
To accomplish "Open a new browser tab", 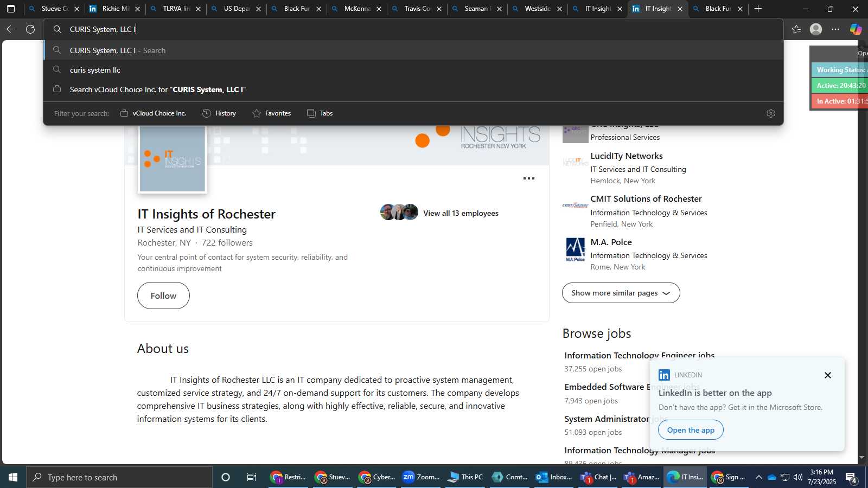I will [x=758, y=9].
